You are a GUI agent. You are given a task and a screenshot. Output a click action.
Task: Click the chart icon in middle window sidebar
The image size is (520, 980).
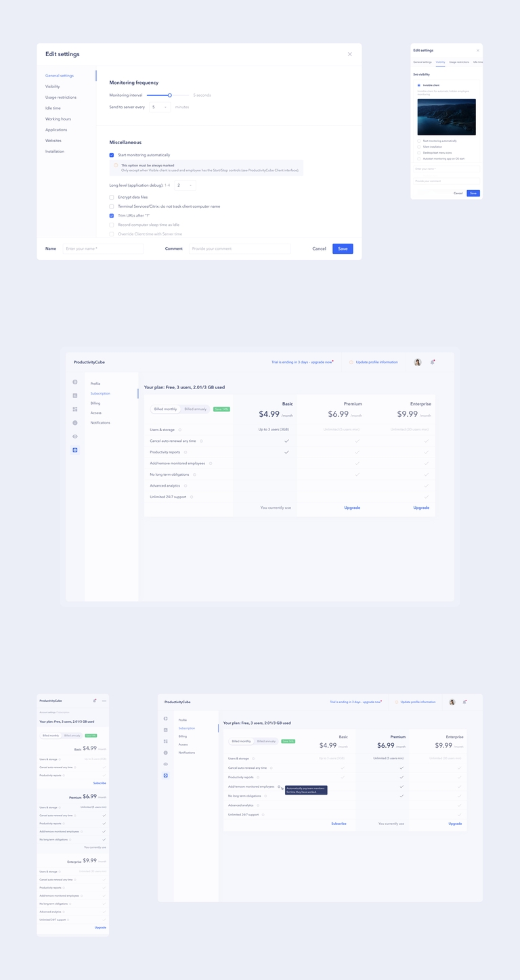pos(75,396)
